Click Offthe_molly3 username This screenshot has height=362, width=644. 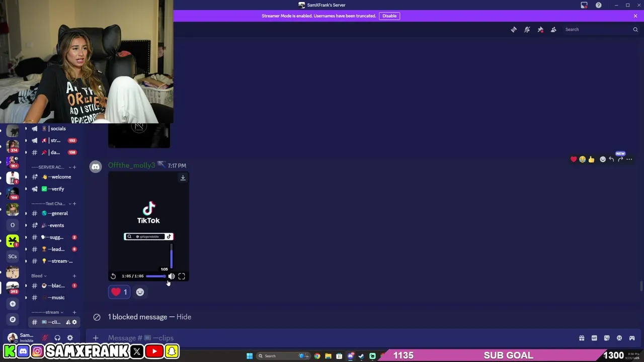tap(132, 165)
